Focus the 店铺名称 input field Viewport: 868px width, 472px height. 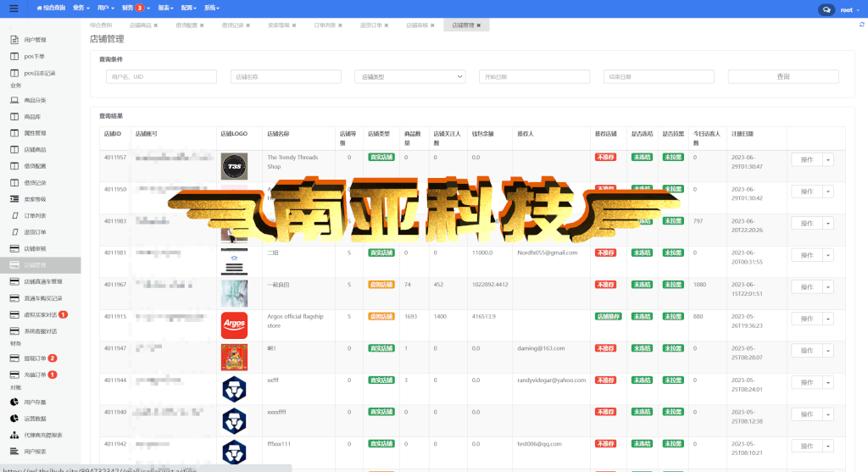[x=286, y=77]
